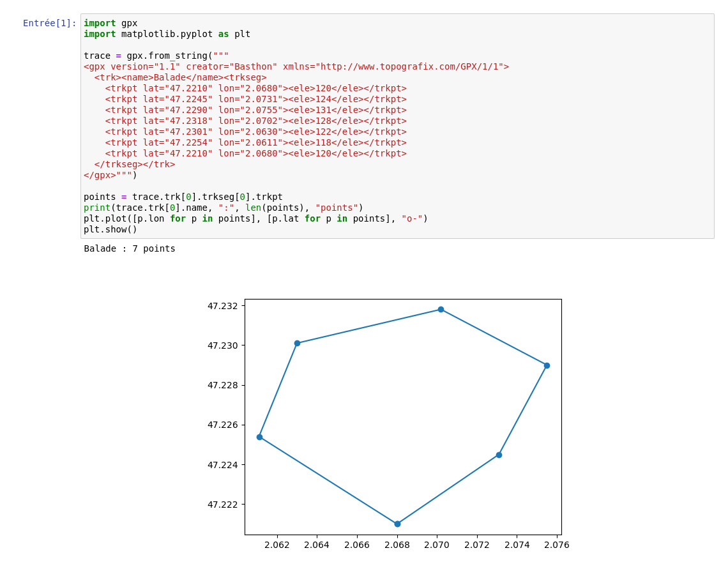The width and height of the screenshot is (728, 585).
Task: Place cursor on the "import gpx" line
Action: (x=110, y=23)
